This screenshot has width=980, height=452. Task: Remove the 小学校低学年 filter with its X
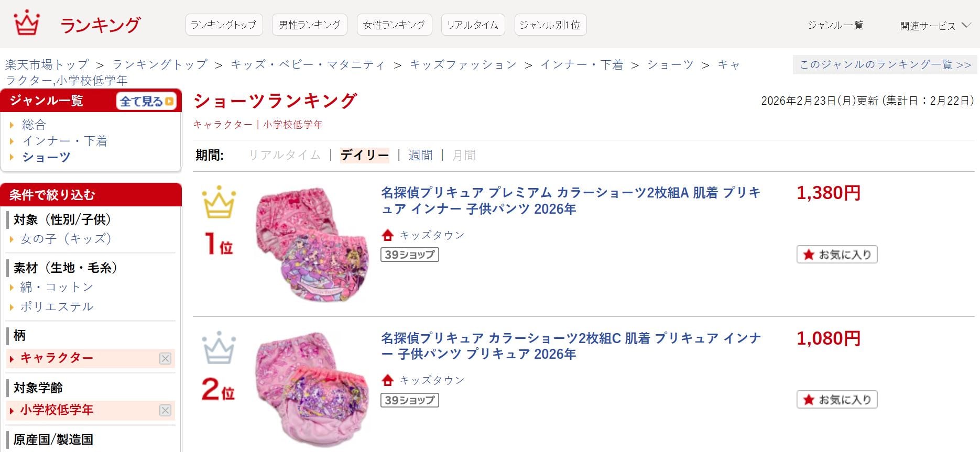[x=165, y=410]
